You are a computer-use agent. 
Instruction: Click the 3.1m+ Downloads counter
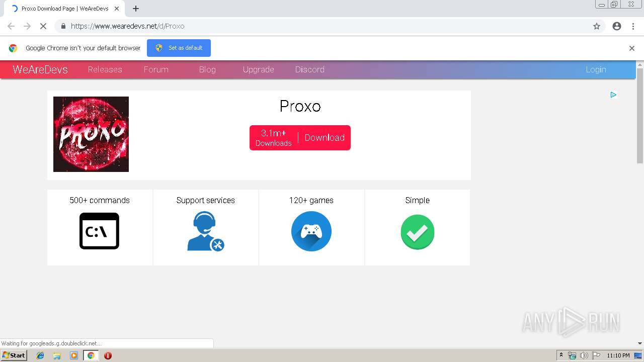tap(273, 138)
